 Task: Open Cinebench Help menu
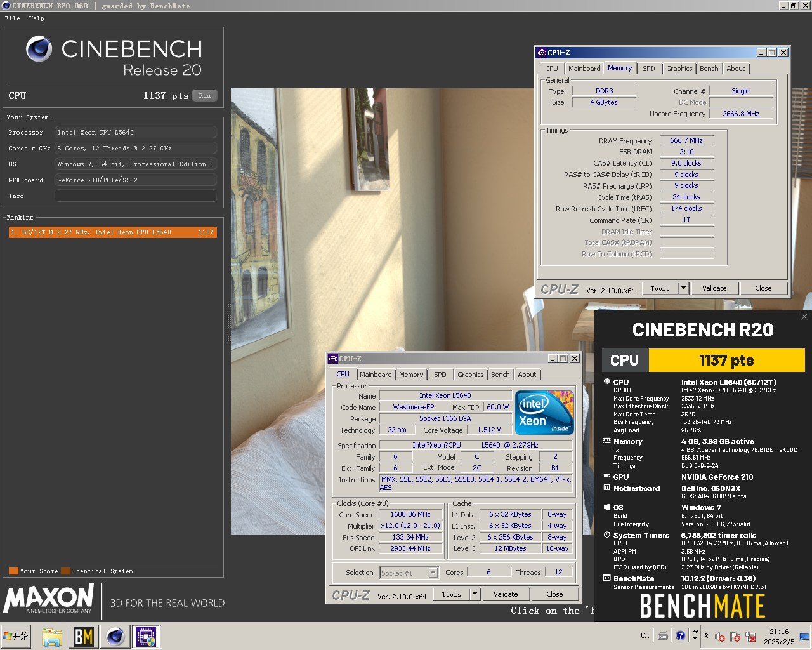[x=36, y=18]
